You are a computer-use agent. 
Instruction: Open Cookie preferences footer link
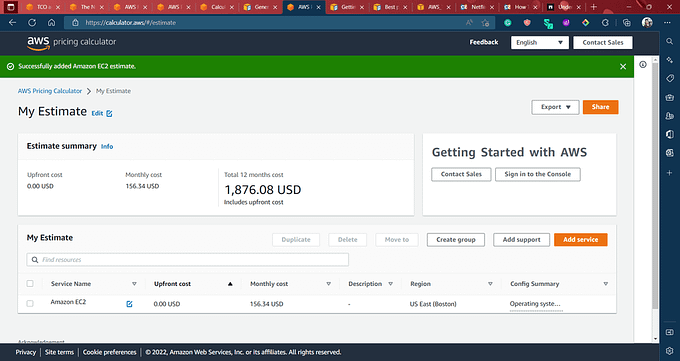pos(109,352)
